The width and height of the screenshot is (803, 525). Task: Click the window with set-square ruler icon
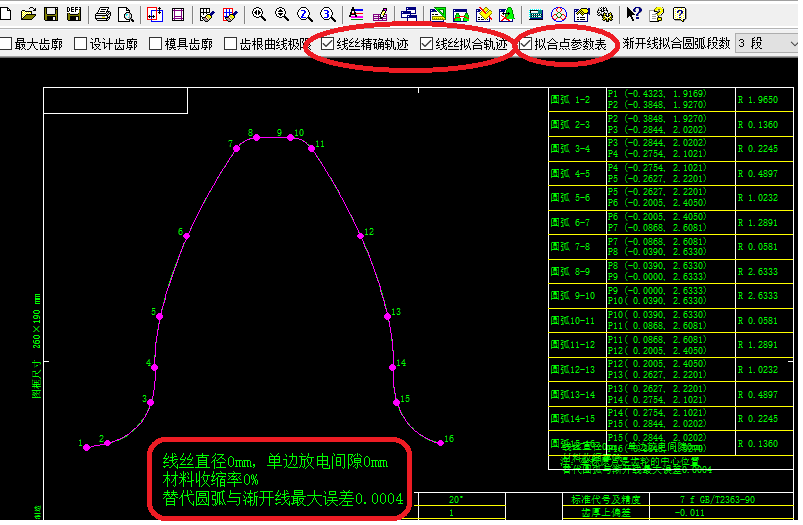[438, 14]
